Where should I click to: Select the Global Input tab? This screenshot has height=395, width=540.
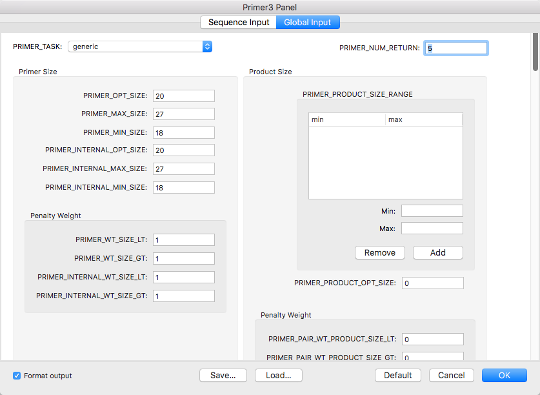coord(308,22)
